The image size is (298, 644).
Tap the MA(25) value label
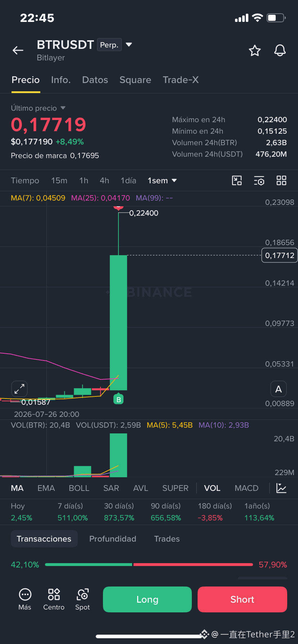(x=101, y=198)
